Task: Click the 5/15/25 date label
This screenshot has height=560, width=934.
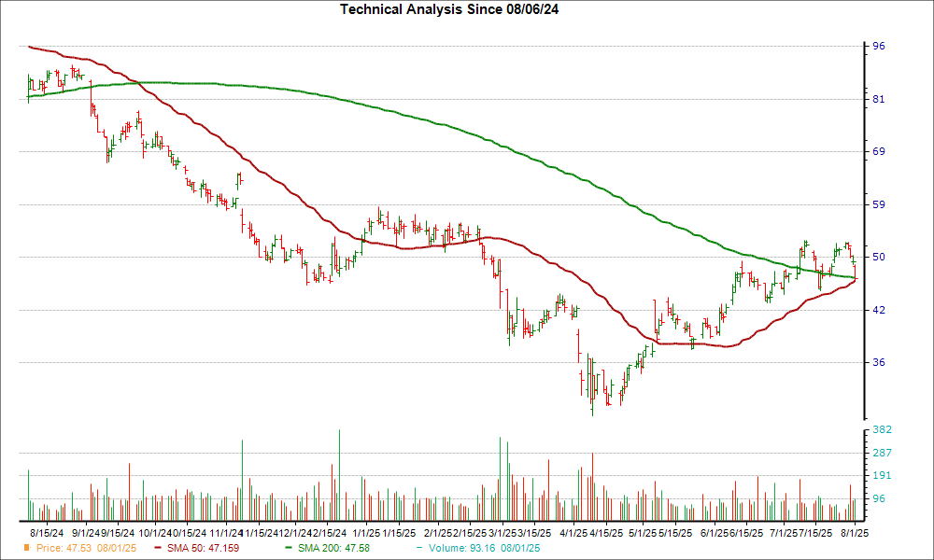Action: tap(675, 533)
